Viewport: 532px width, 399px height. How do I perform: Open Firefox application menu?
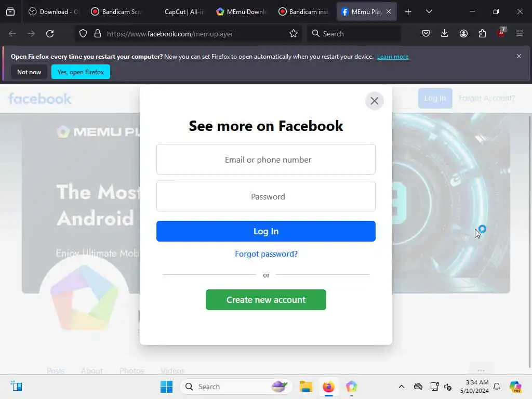point(520,34)
